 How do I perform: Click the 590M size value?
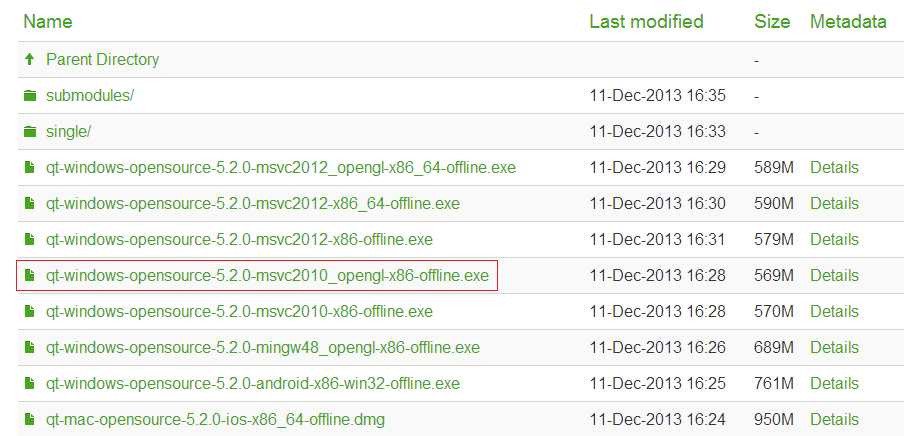coord(774,203)
